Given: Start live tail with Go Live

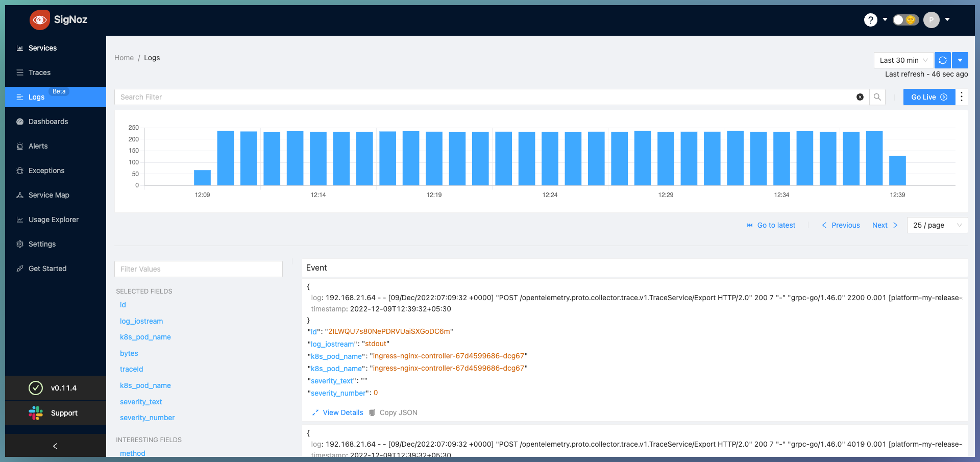Looking at the screenshot, I should click(929, 97).
